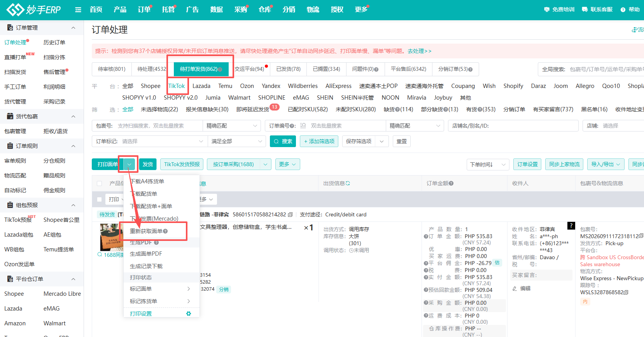Image resolution: width=644 pixels, height=337 pixels.
Task: Switch to 待审核(801) tab
Action: pos(112,69)
